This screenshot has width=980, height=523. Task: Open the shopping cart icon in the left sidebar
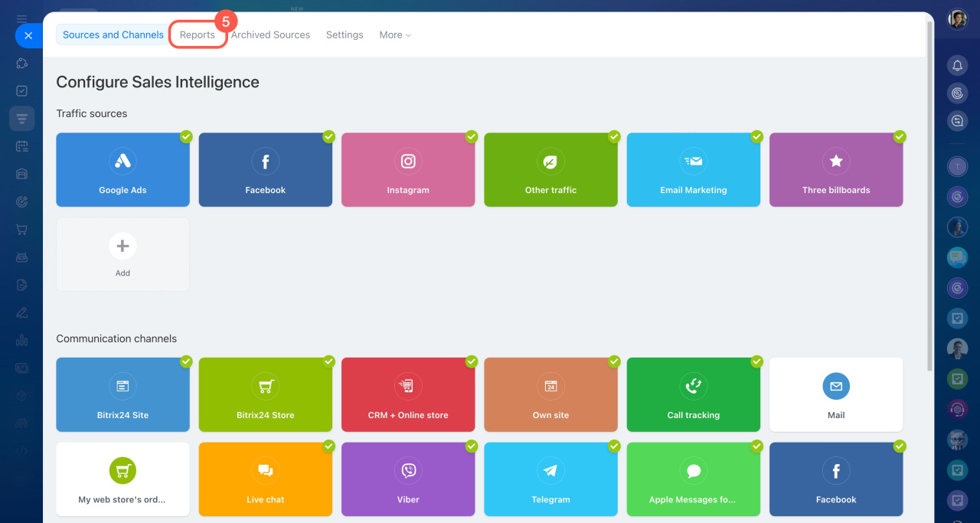(x=21, y=229)
